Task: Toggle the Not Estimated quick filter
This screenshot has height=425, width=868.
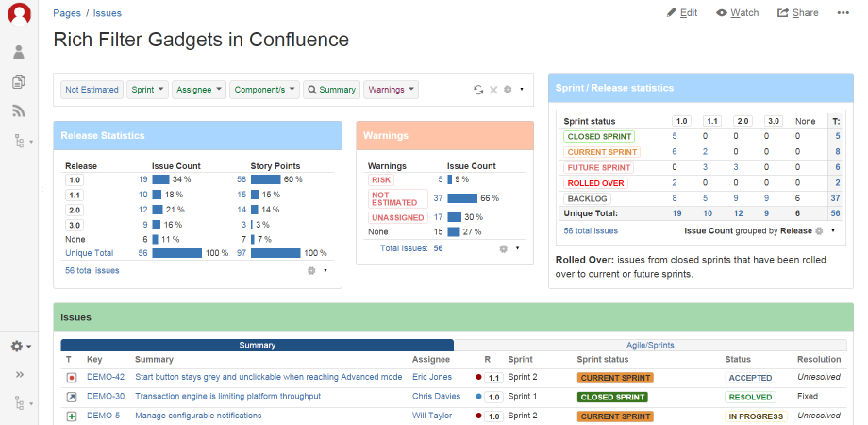Action: coord(92,90)
